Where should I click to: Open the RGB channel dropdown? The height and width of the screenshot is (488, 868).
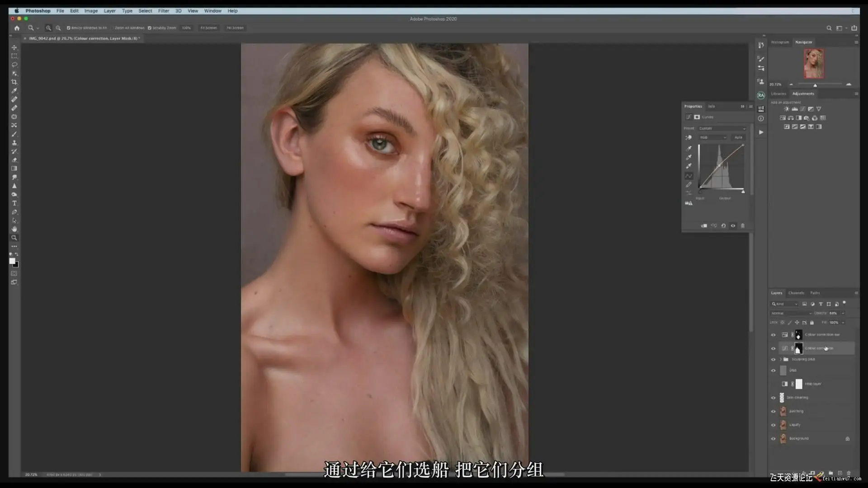[713, 137]
